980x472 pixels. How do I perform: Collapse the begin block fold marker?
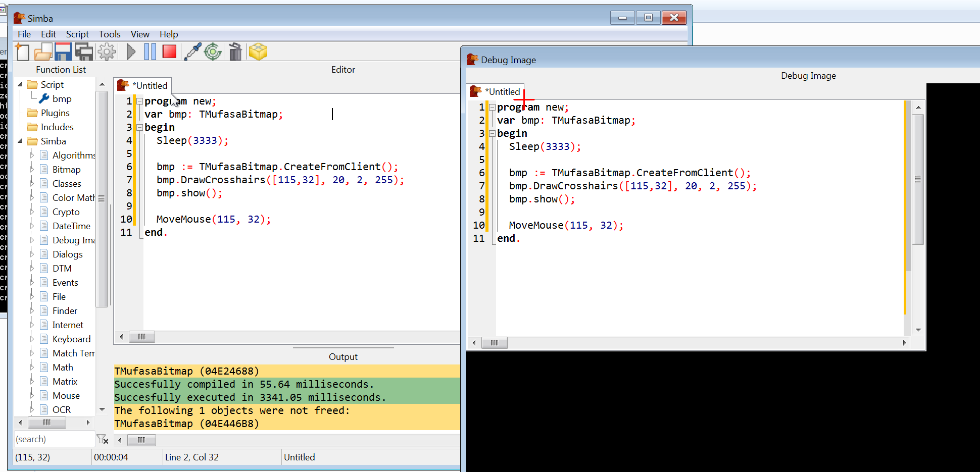pos(139,127)
